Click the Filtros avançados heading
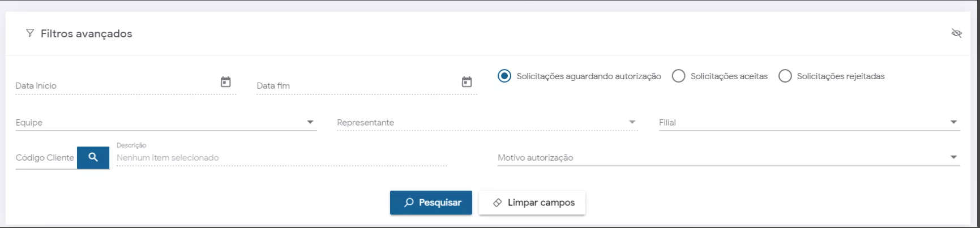This screenshot has height=228, width=980. pyautogui.click(x=86, y=34)
